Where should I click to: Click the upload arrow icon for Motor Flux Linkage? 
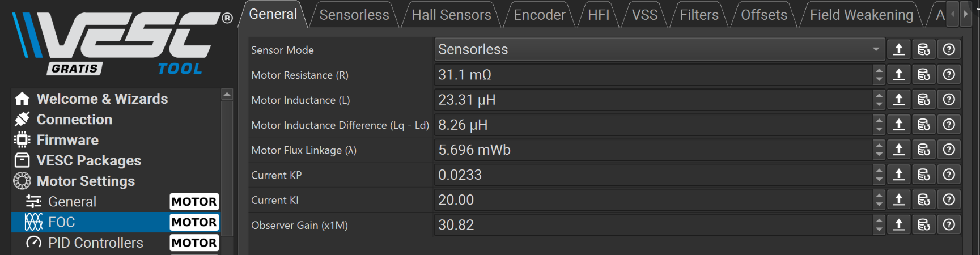(x=898, y=150)
